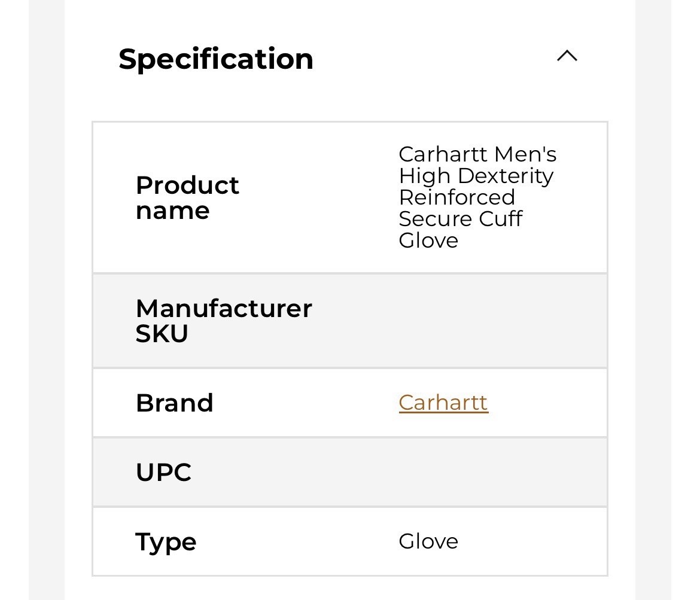
Task: Click the word "Product" in first row
Action: click(x=187, y=185)
